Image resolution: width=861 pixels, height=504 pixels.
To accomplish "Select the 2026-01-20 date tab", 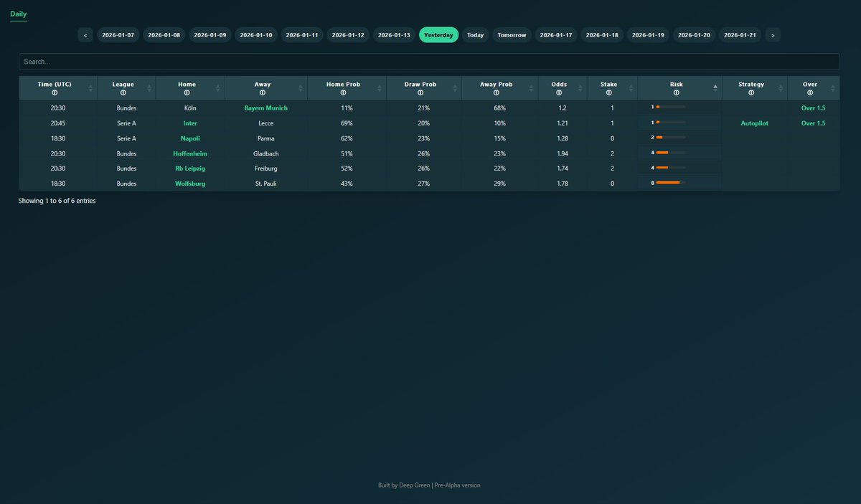I will 694,34.
